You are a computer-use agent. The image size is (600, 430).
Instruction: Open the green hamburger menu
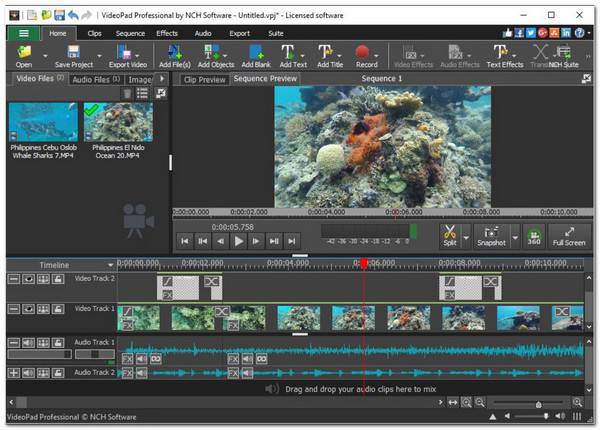click(x=23, y=33)
